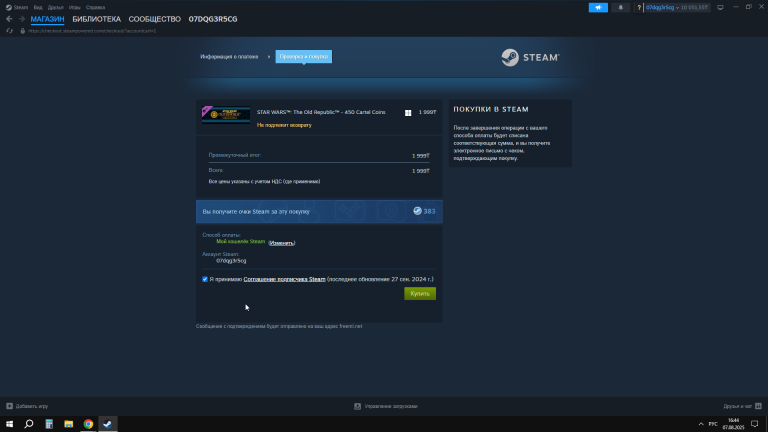Viewport: 768px width, 432px height.
Task: Open the Игры menu
Action: pyautogui.click(x=74, y=7)
